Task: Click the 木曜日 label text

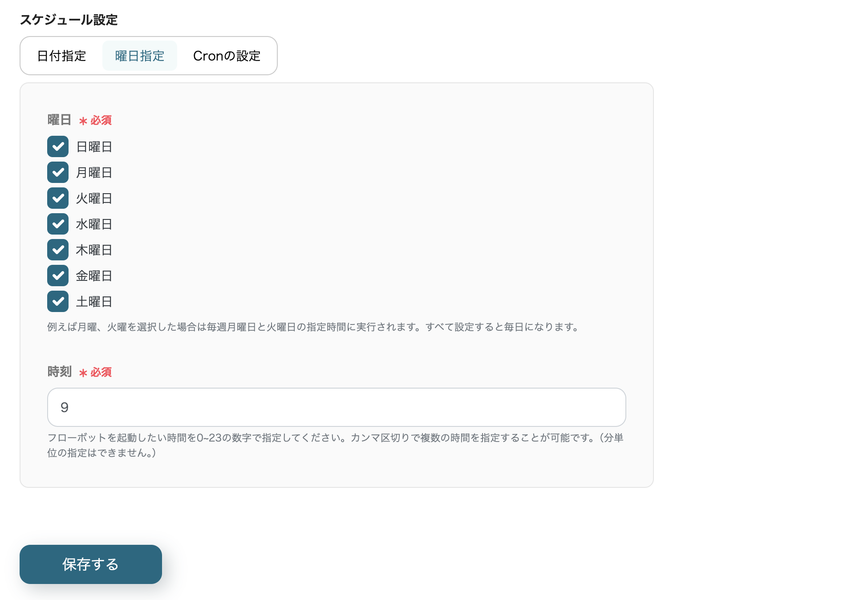Action: pos(94,250)
